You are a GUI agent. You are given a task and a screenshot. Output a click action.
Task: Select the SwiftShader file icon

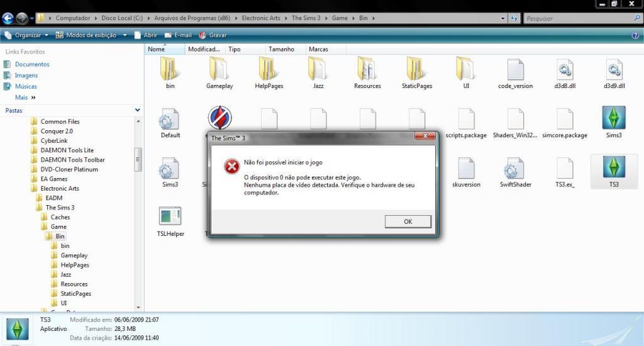[514, 168]
